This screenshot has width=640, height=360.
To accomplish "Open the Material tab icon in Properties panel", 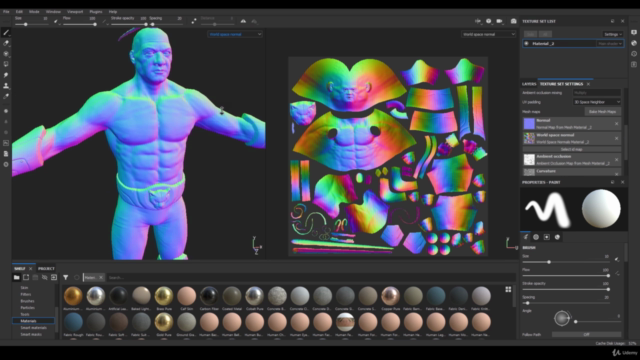I will point(557,237).
